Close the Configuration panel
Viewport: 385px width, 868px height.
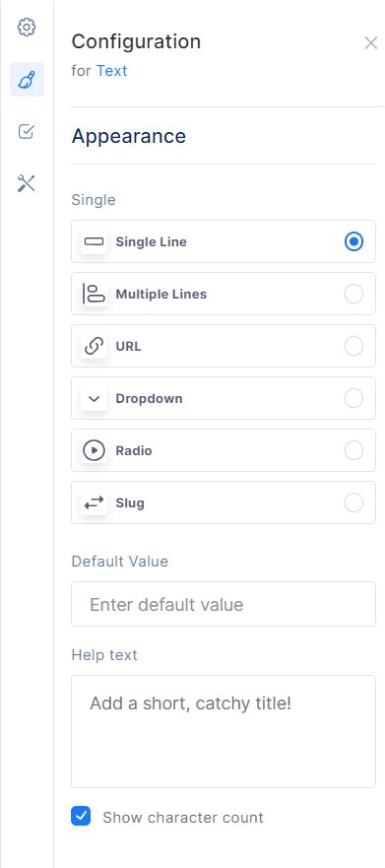(x=370, y=43)
